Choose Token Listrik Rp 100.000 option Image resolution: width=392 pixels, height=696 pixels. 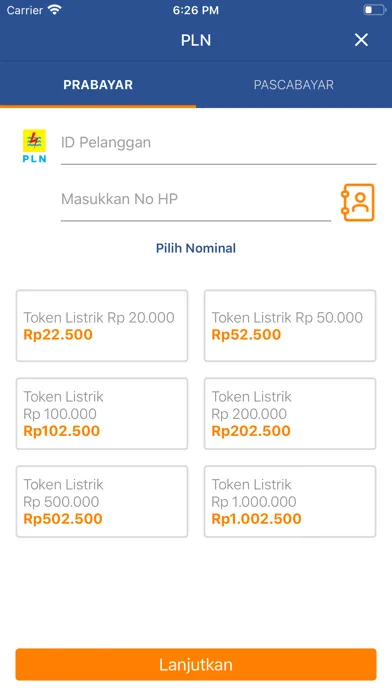click(102, 414)
